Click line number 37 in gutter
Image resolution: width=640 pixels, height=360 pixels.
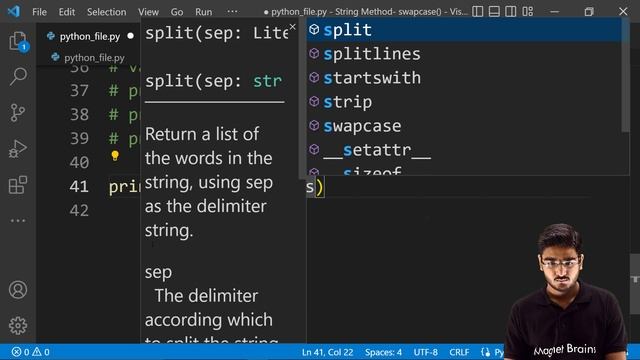pos(79,90)
